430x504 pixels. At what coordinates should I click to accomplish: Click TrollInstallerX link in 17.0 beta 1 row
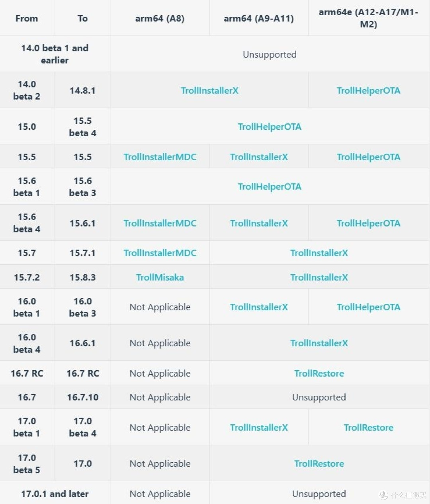point(259,428)
